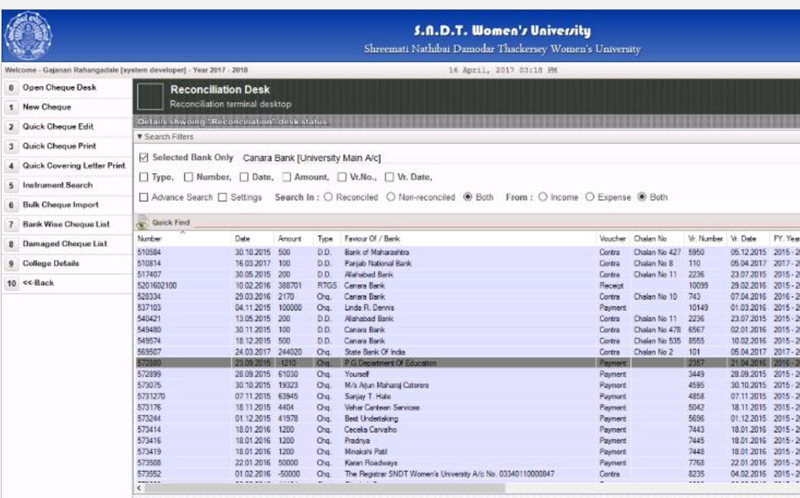Viewport: 800px width, 498px height.
Task: Select row 537103 Linda R. Dennis
Action: [467, 308]
